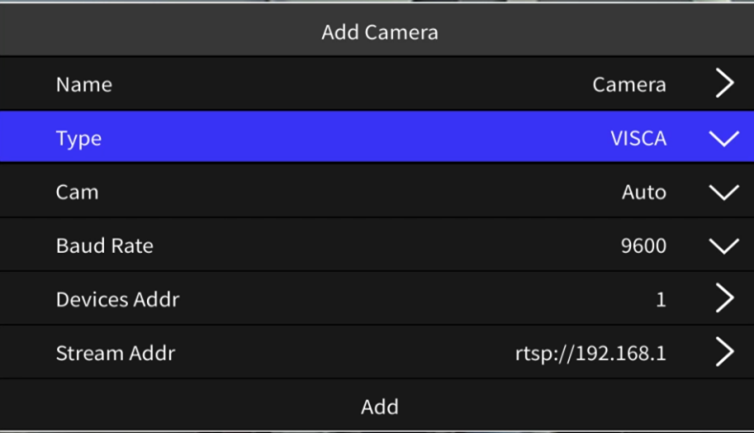Click the Add Camera title bar

coord(379,33)
